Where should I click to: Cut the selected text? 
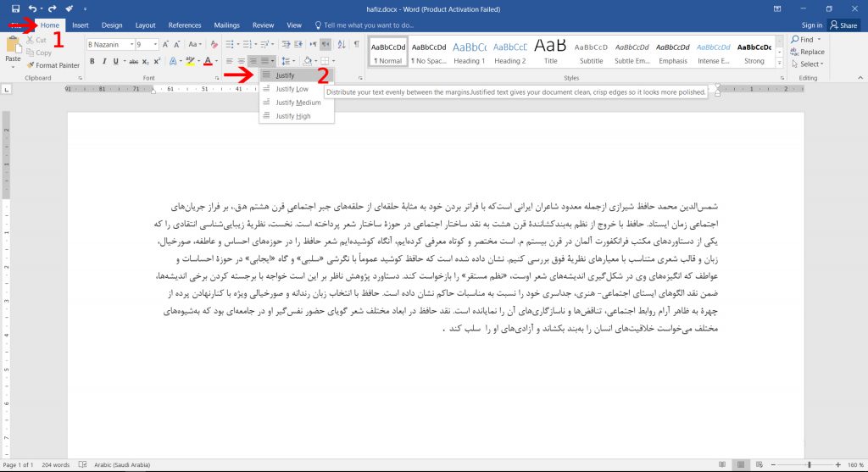tap(36, 40)
